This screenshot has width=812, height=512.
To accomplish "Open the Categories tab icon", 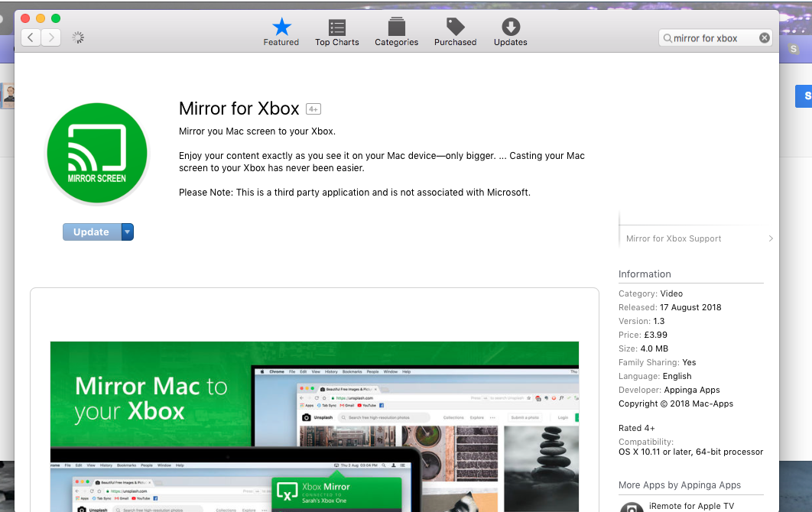I will click(397, 27).
